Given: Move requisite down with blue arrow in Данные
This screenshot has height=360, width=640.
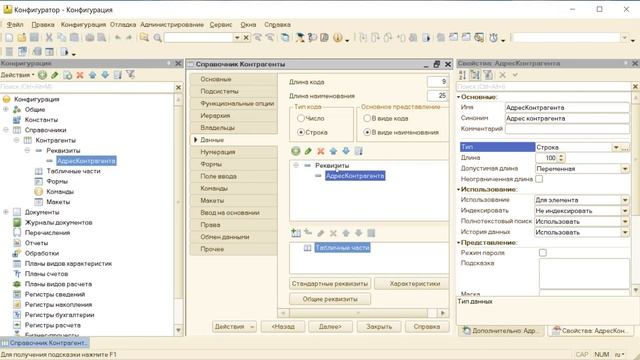Looking at the screenshot, I should tap(346, 151).
